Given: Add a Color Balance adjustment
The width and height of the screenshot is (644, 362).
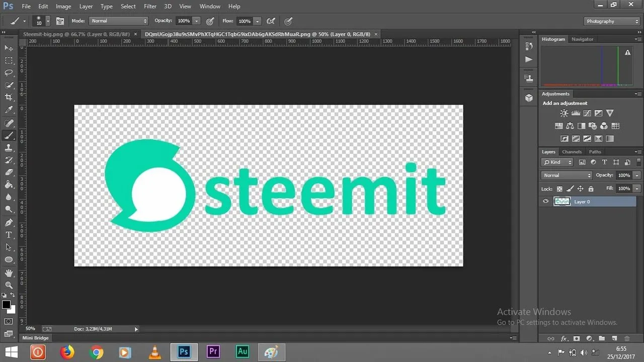Looking at the screenshot, I should tap(570, 126).
